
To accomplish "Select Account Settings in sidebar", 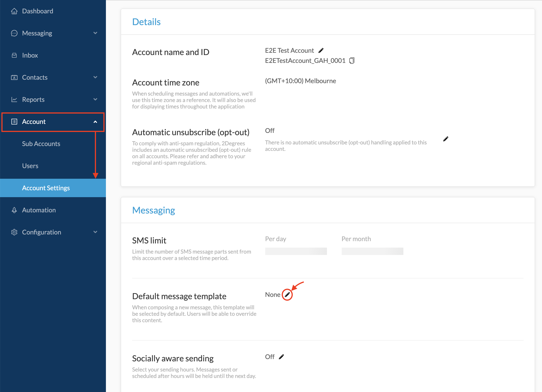I will (x=53, y=188).
